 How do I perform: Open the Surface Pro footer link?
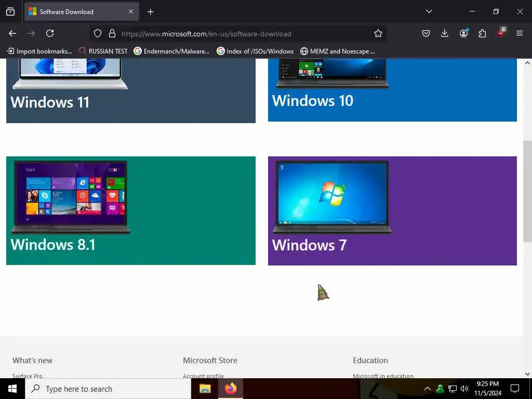[28, 376]
